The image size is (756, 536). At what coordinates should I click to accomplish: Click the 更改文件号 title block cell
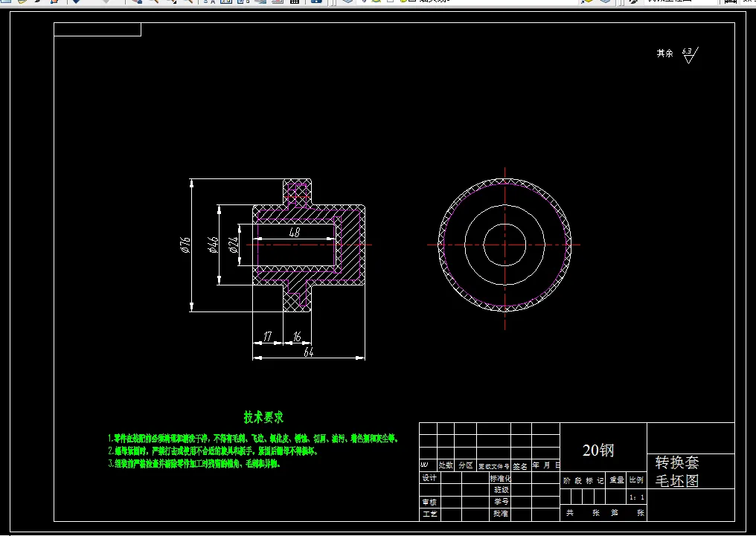[x=494, y=466]
